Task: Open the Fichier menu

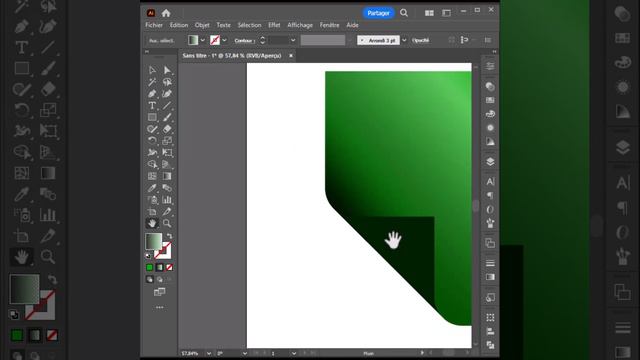Action: (154, 25)
